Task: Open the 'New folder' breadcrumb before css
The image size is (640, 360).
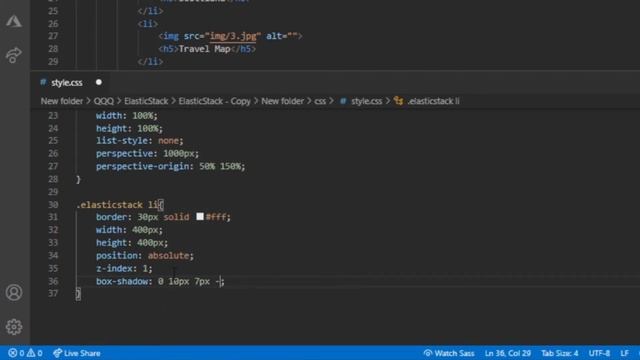Action: (282, 101)
